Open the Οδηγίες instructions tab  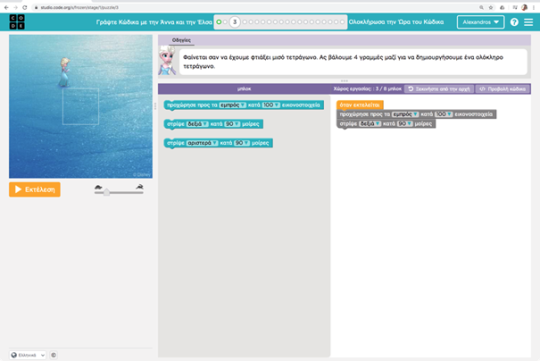pos(181,40)
